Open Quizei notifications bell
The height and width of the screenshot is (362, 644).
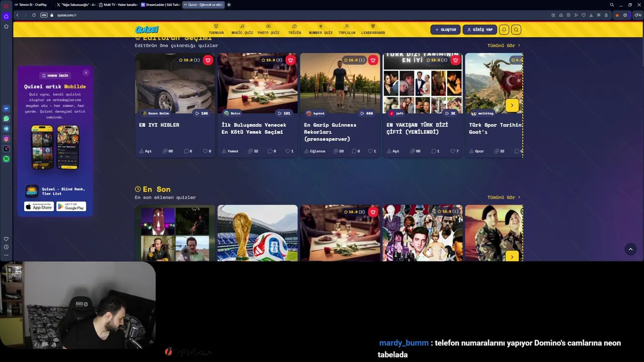[504, 30]
